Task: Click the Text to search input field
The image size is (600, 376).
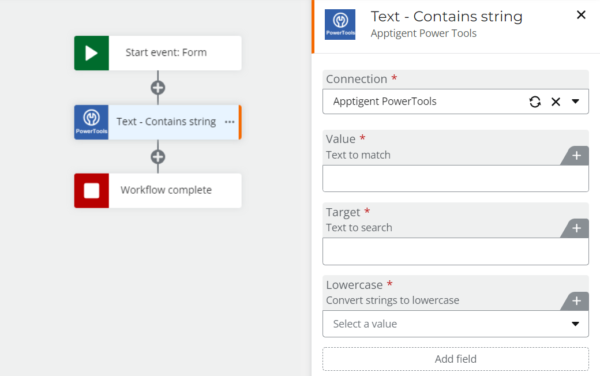Action: (x=455, y=251)
